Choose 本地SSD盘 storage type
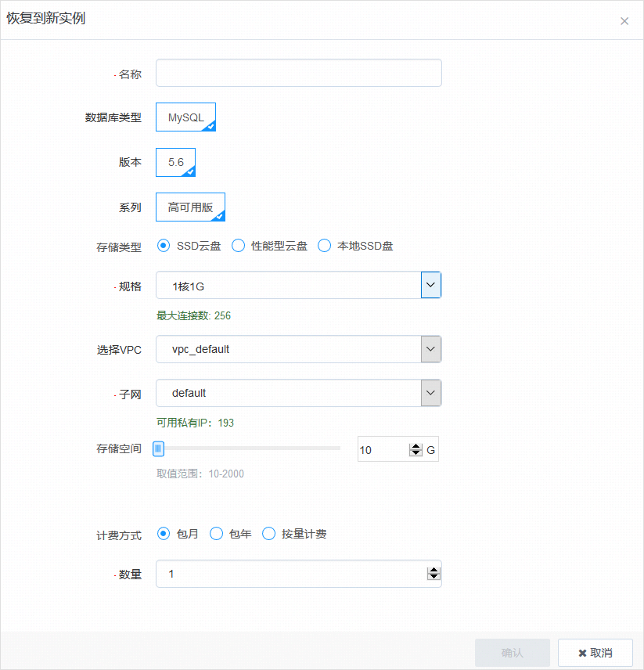The width and height of the screenshot is (644, 670). click(324, 246)
